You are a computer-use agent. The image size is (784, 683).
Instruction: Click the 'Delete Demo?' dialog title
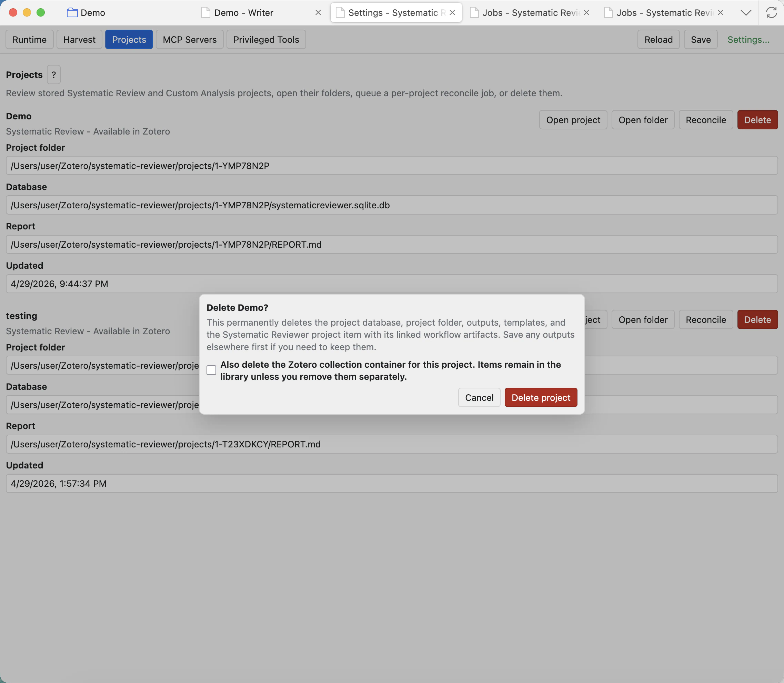click(x=237, y=308)
